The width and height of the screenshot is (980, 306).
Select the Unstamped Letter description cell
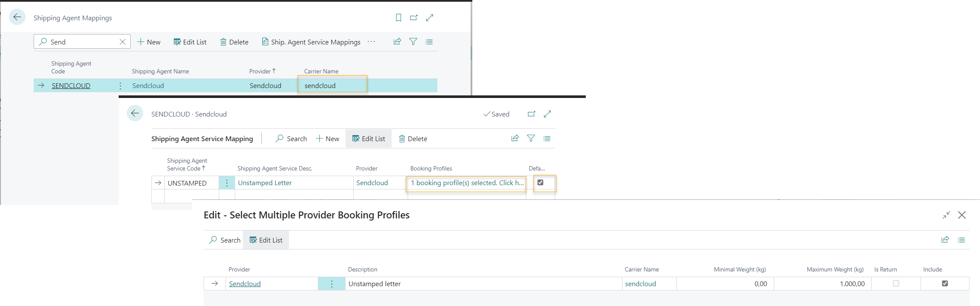click(x=294, y=183)
